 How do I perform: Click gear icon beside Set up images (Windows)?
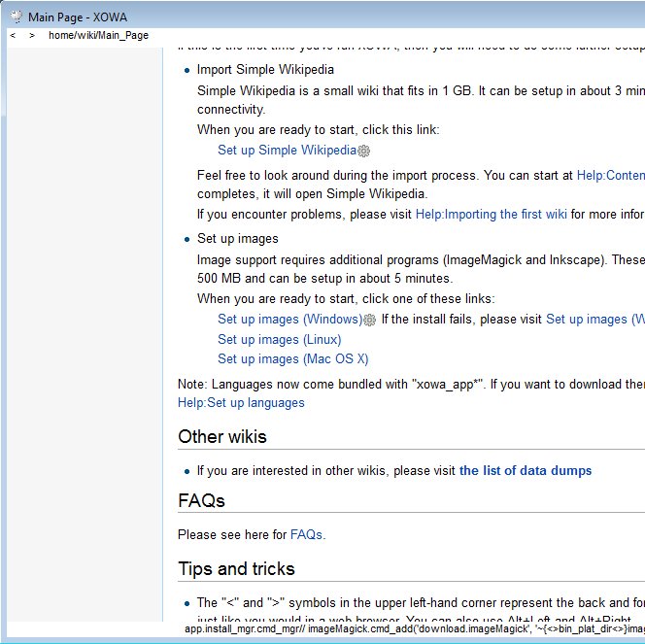click(x=369, y=320)
